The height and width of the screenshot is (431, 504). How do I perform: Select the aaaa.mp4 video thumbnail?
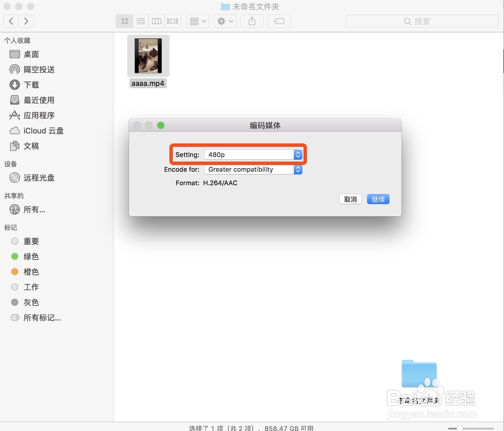pyautogui.click(x=147, y=55)
